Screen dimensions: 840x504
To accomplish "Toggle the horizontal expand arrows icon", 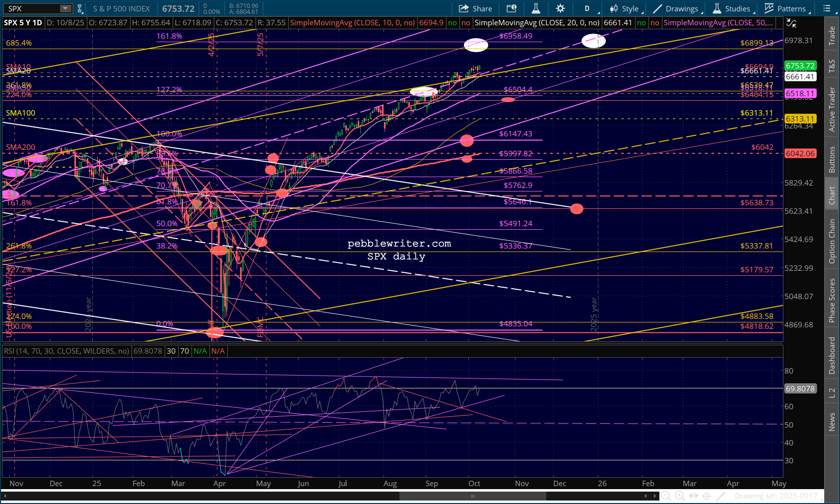I will (x=694, y=496).
